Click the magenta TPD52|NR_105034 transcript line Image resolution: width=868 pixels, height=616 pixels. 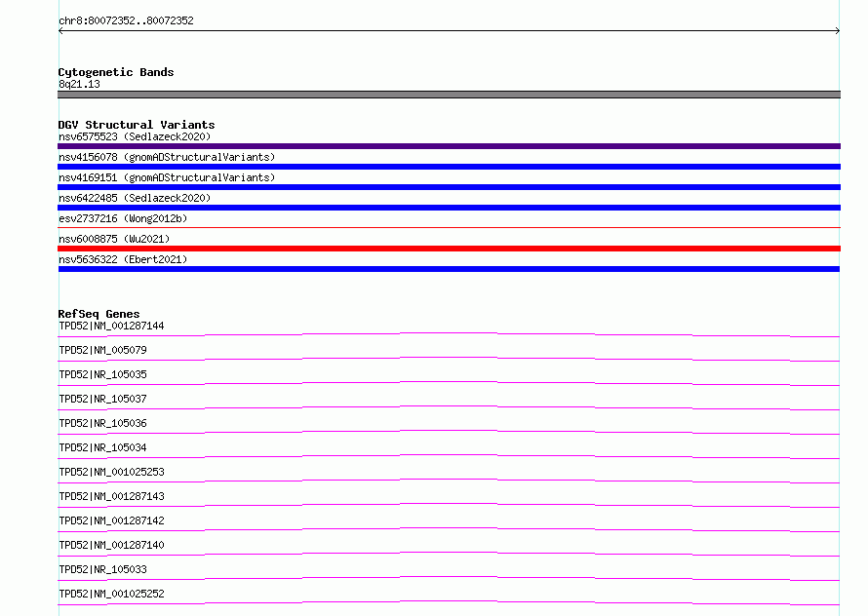point(449,456)
